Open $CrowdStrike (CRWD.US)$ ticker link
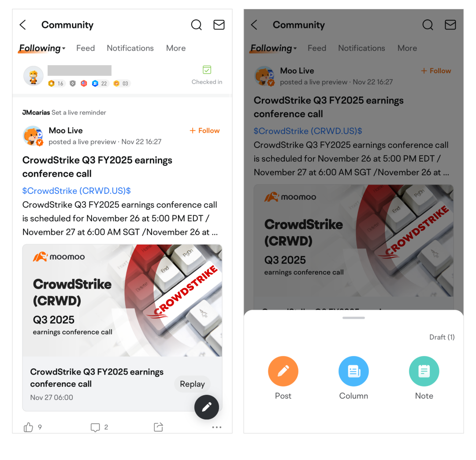Screen dimensions: 476x460 [77, 191]
